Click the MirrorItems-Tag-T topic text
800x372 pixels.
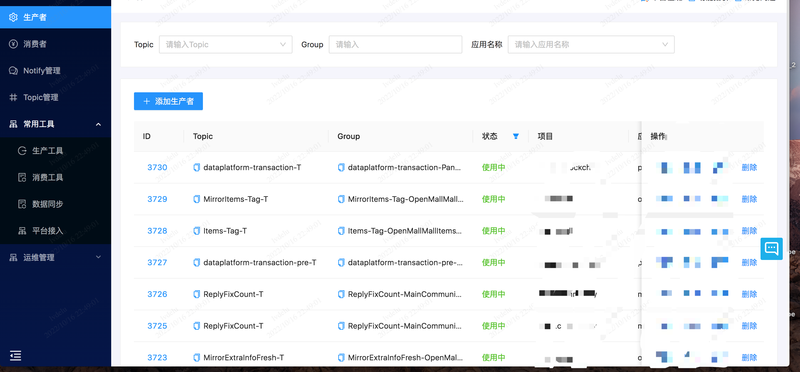(x=236, y=199)
